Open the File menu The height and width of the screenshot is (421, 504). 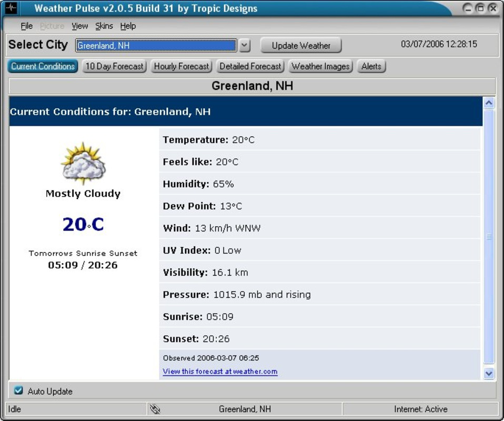click(x=26, y=26)
